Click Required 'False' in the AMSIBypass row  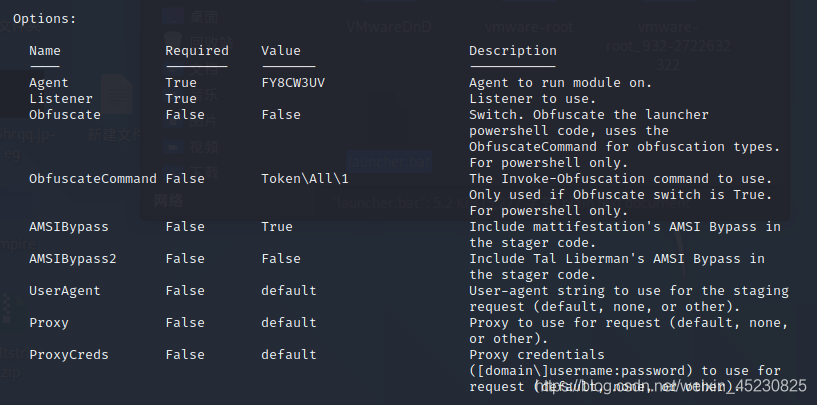pos(185,227)
